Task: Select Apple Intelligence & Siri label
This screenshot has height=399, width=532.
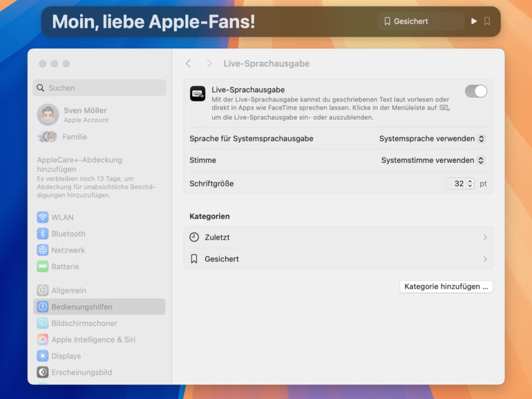Action: (x=93, y=340)
